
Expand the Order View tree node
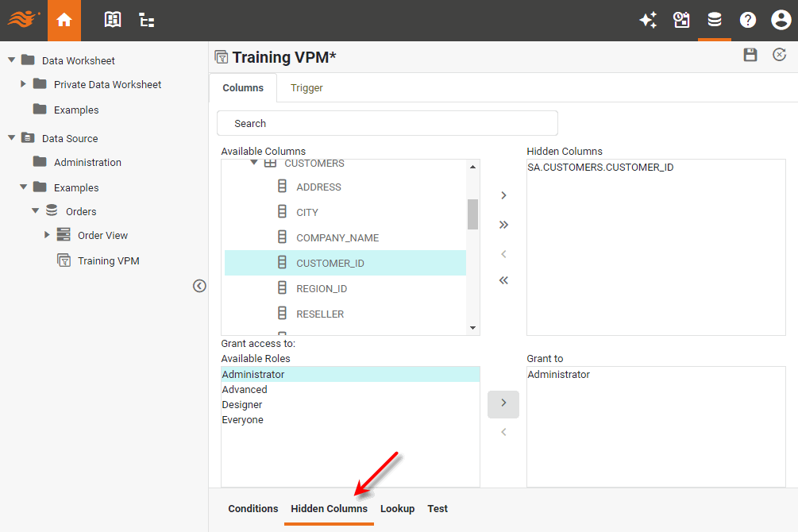click(47, 235)
